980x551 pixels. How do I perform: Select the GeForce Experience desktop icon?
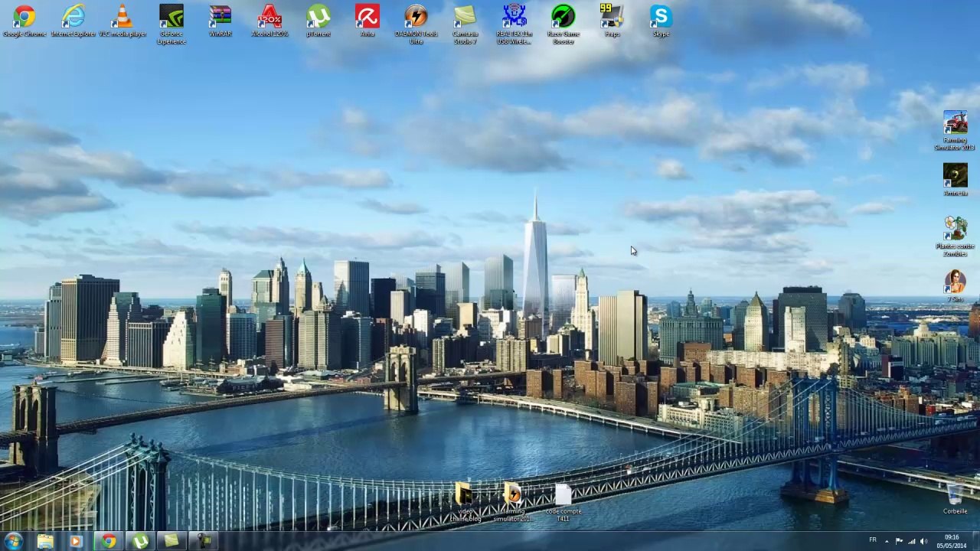171,24
